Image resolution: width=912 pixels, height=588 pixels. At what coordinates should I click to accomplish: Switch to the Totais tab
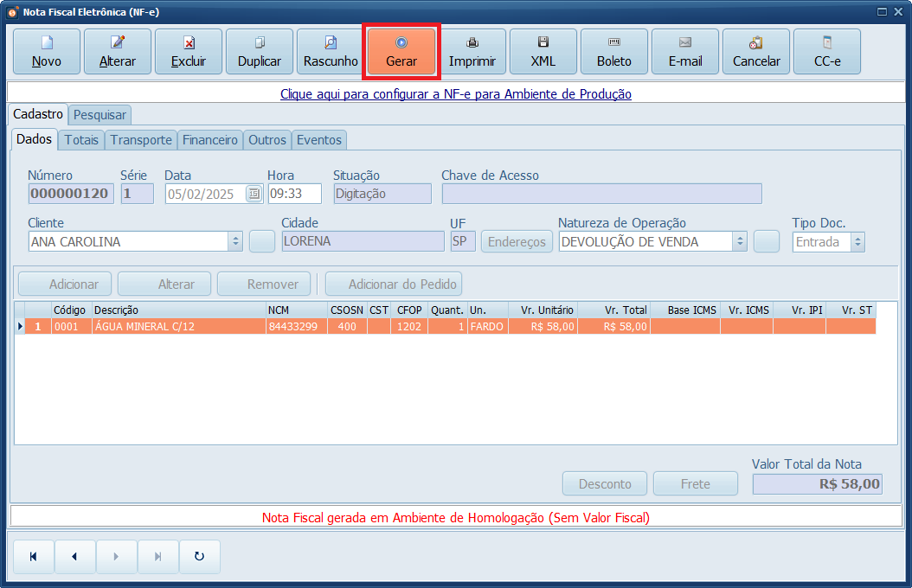click(x=81, y=140)
